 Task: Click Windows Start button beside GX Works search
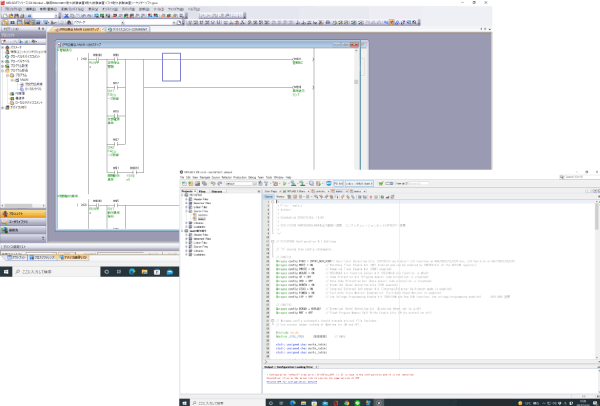point(6,272)
